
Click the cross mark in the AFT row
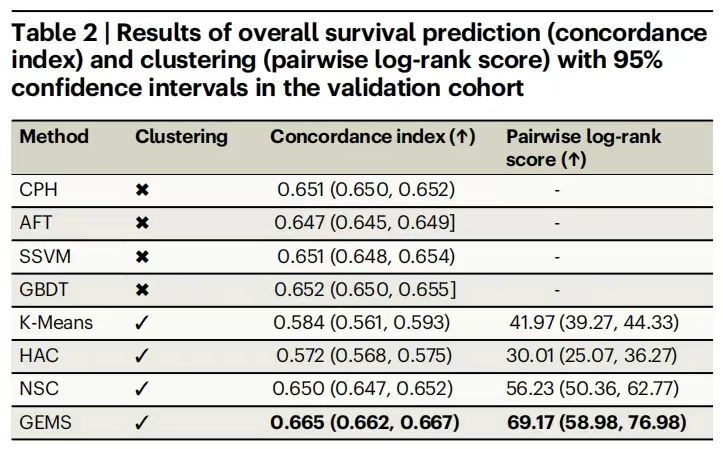[x=142, y=223]
